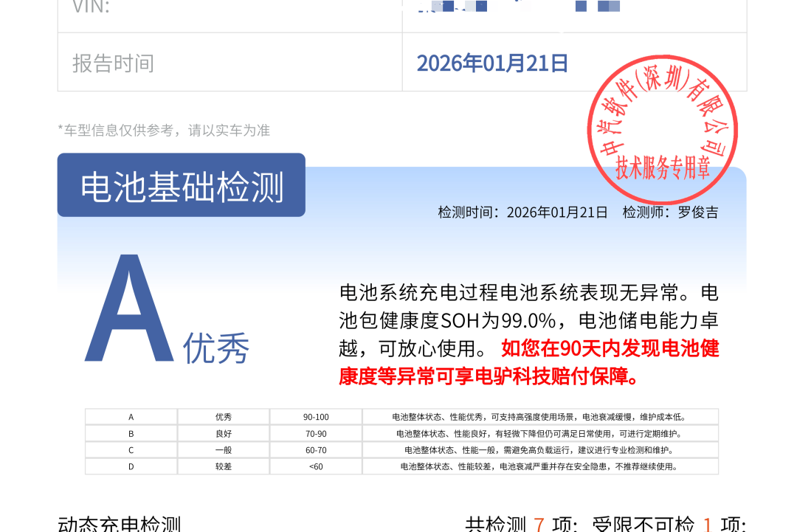Screen dimensions: 797x532
Task: Click the 受限不可检 1 项 count text
Action: pyautogui.click(x=669, y=524)
